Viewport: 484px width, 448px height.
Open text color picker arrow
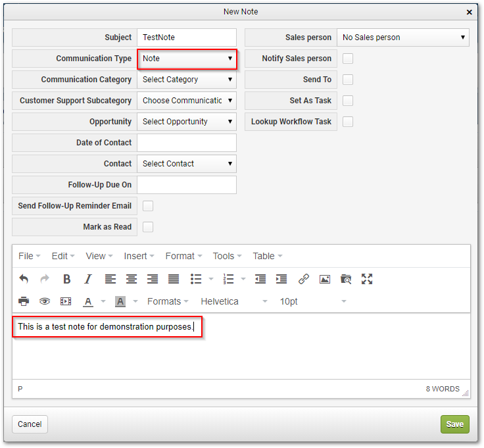(103, 301)
